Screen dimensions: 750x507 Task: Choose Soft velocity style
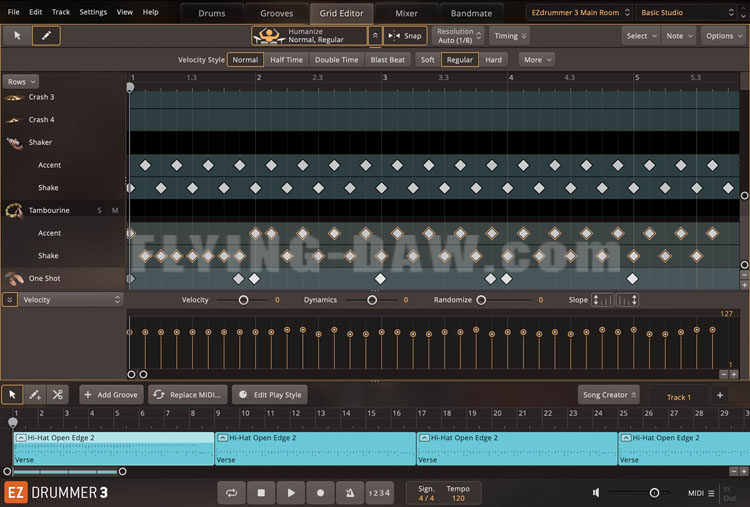tap(428, 60)
